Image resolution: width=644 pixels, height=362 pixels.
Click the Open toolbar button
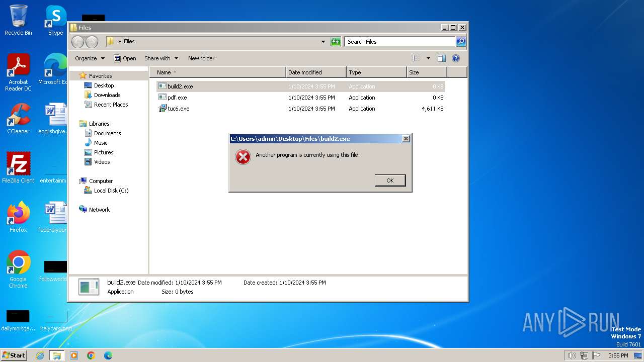125,58
